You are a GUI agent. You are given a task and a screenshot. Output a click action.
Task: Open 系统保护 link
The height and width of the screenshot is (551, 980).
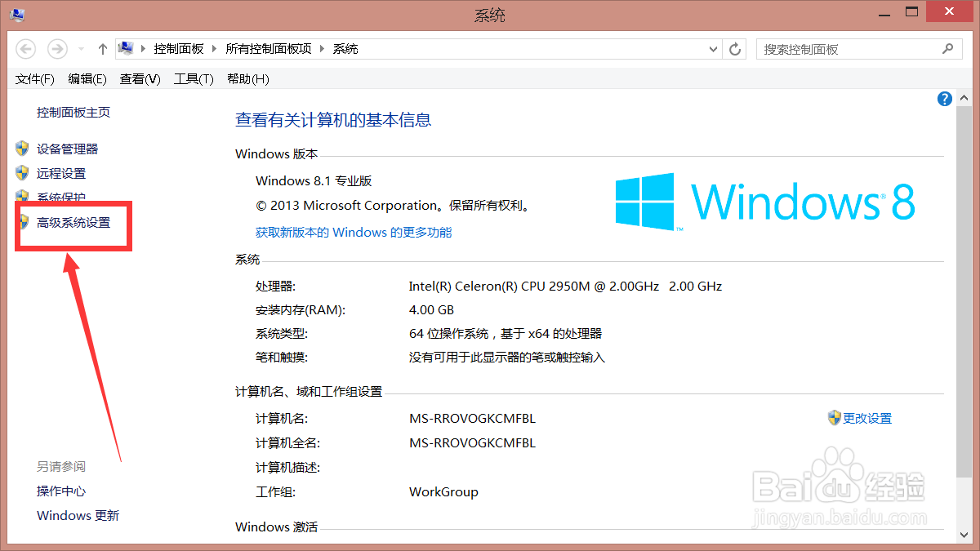(x=61, y=198)
